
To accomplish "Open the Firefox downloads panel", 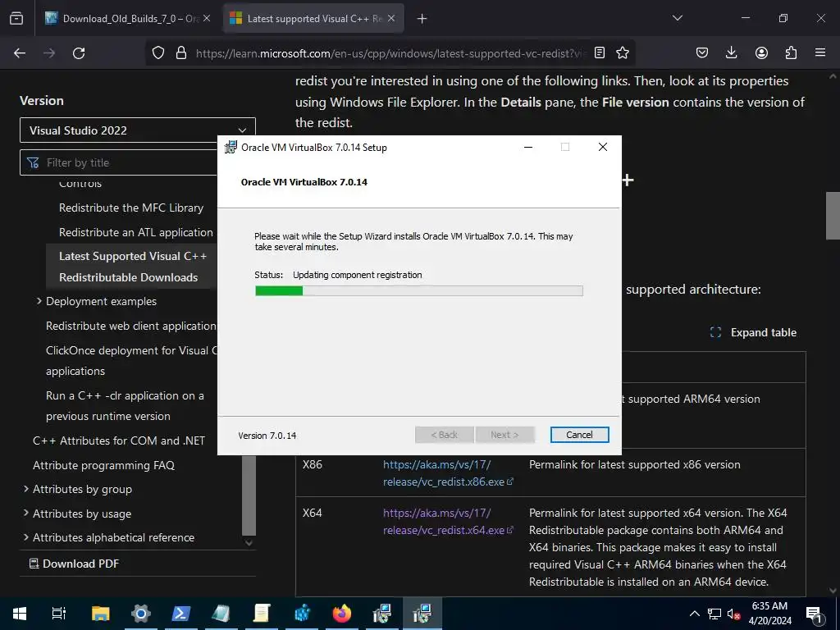I will point(731,52).
